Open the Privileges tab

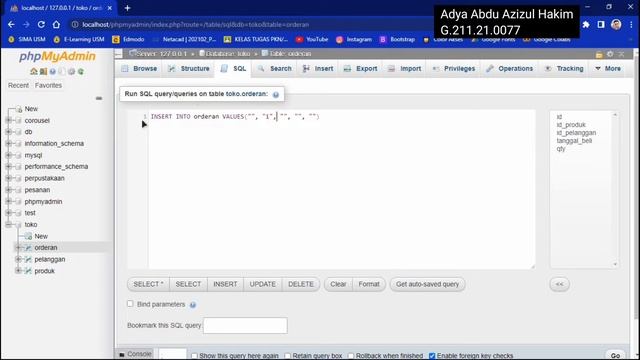click(x=453, y=69)
